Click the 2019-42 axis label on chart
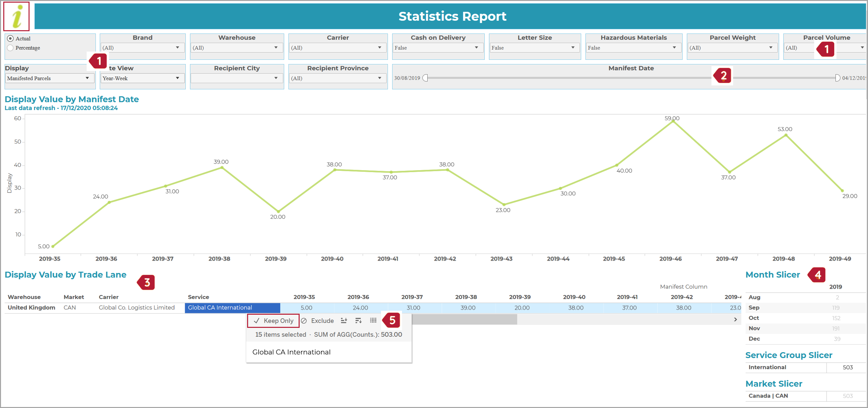868x408 pixels. click(445, 259)
